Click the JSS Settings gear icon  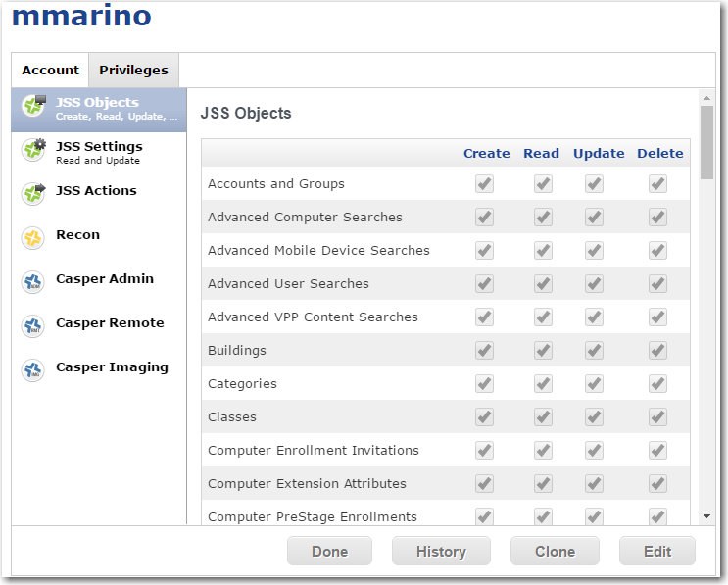point(33,150)
